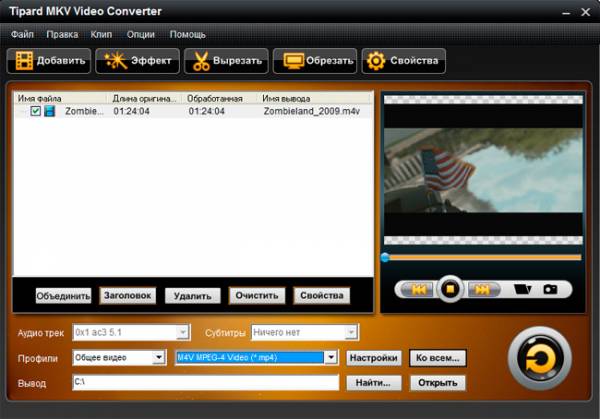The width and height of the screenshot is (600, 419).
Task: Select the Zombie... file name cell
Action: coord(84,111)
